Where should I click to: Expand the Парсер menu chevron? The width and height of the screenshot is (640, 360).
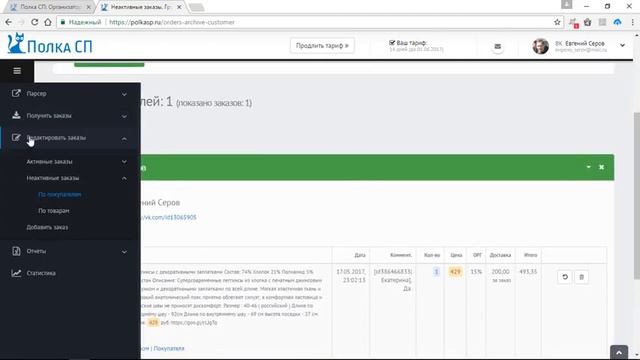[x=124, y=94]
